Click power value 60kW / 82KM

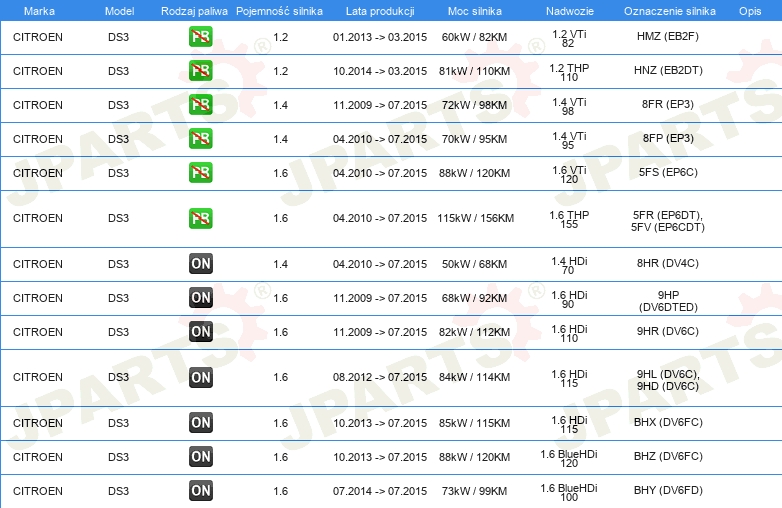[x=474, y=37]
